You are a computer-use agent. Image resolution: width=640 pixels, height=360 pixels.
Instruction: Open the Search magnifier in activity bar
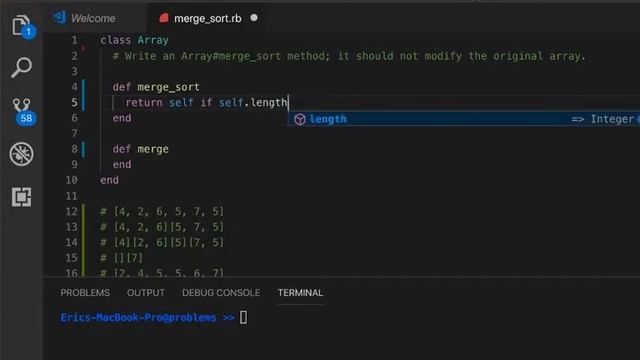pos(21,67)
